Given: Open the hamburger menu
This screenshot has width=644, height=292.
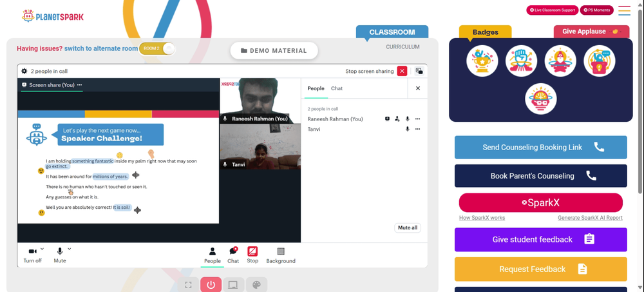Looking at the screenshot, I should (624, 10).
